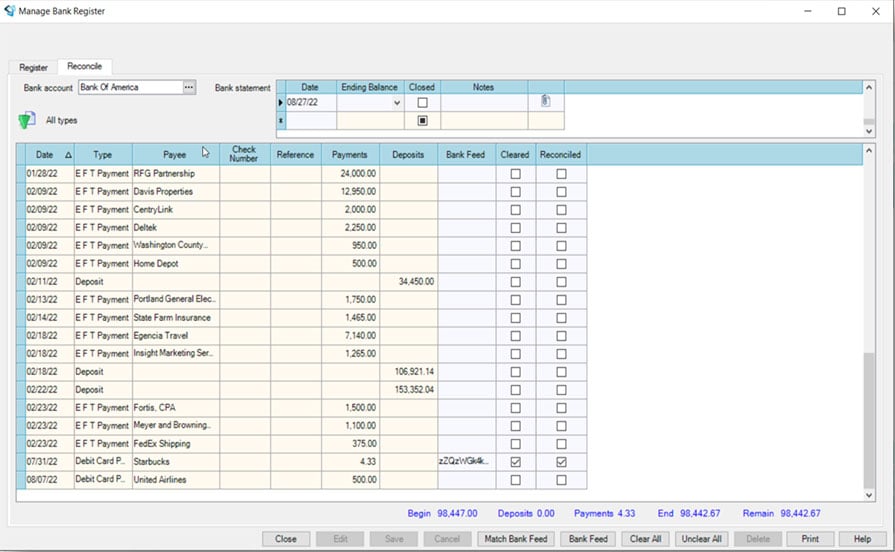Click the green filter funnel icon
This screenshot has height=552, width=895.
pos(26,120)
